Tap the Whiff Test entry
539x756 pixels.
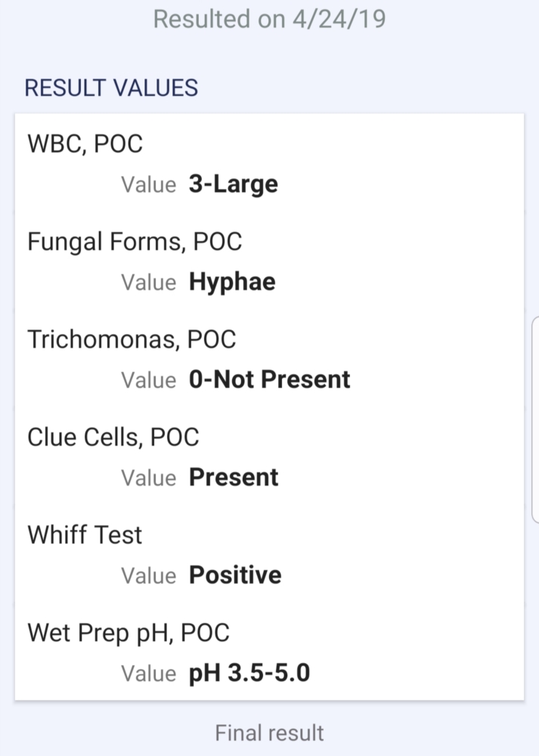pyautogui.click(x=85, y=535)
